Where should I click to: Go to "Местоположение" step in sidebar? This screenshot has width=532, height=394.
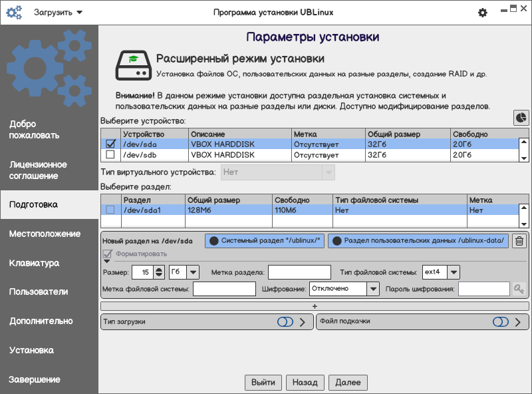coord(45,234)
